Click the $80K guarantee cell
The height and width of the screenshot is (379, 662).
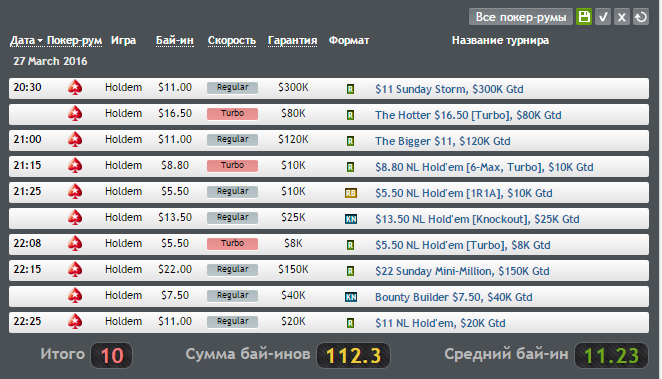(x=293, y=114)
